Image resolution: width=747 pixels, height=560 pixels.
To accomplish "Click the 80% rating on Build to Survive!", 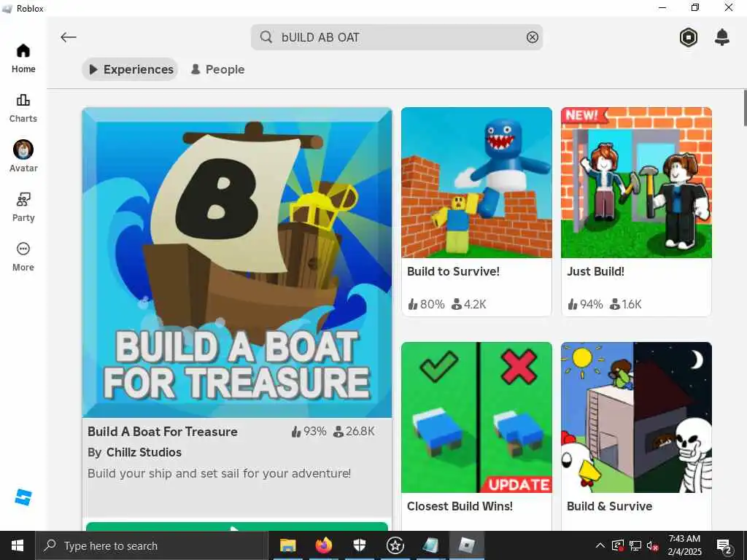I will pos(426,304).
